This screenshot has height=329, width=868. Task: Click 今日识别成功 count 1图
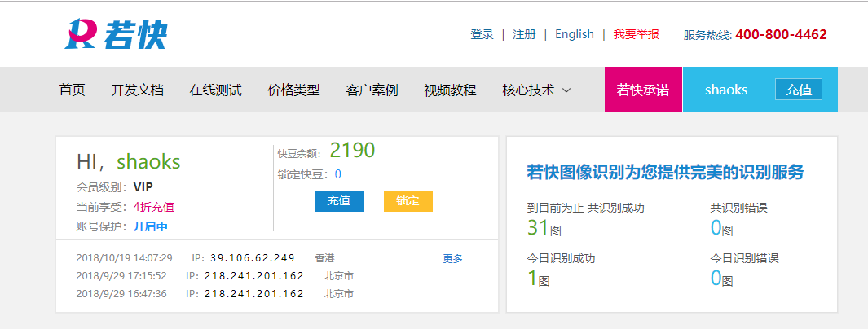click(538, 279)
